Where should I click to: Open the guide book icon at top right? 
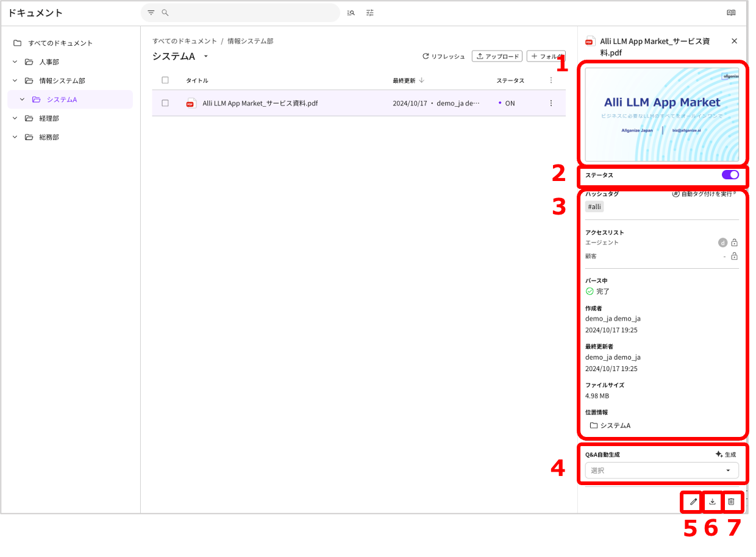coord(731,13)
